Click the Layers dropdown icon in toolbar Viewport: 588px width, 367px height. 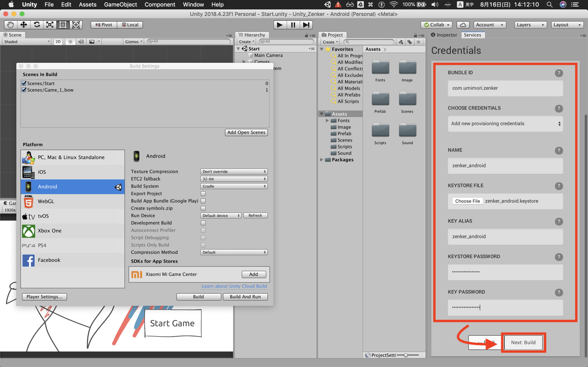point(542,24)
